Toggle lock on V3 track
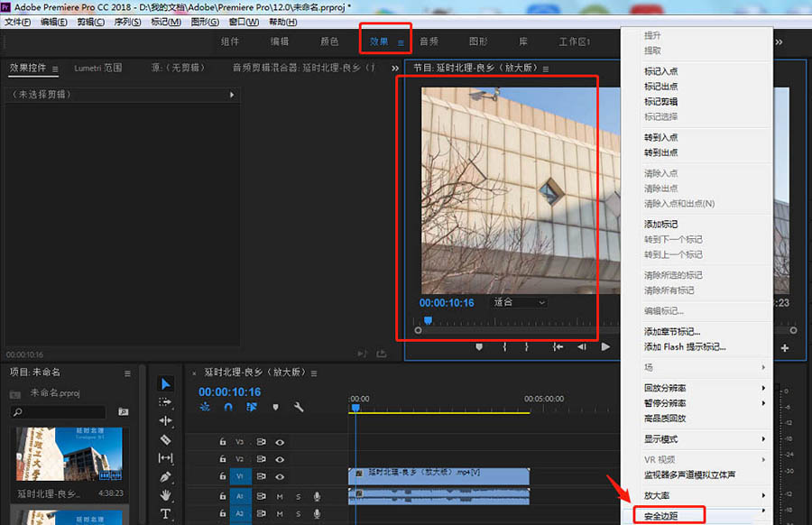This screenshot has height=525, width=812. [223, 442]
